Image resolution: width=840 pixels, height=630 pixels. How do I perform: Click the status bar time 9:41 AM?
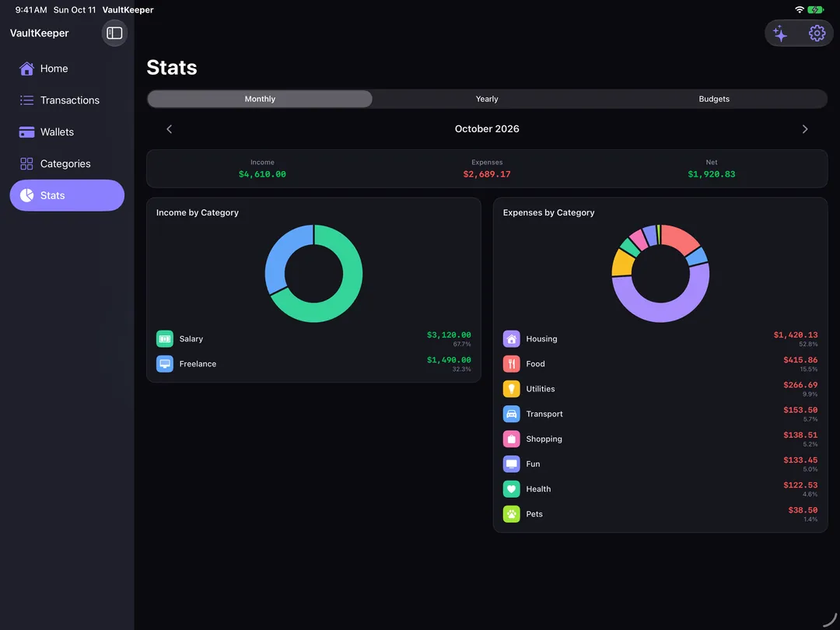pyautogui.click(x=31, y=9)
